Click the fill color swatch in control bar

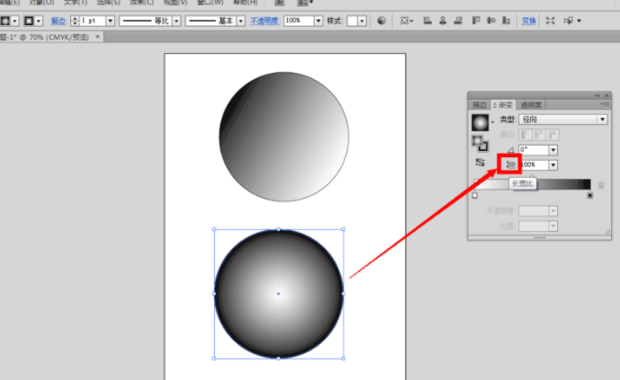pyautogui.click(x=5, y=21)
